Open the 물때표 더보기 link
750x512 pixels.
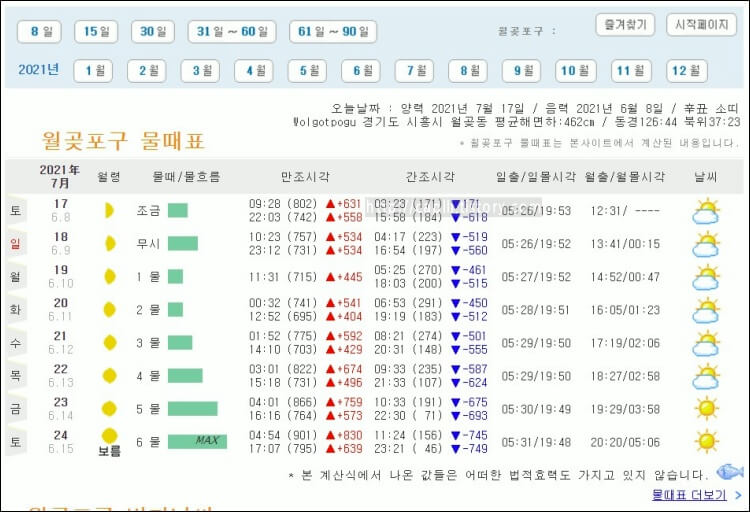[x=689, y=495]
